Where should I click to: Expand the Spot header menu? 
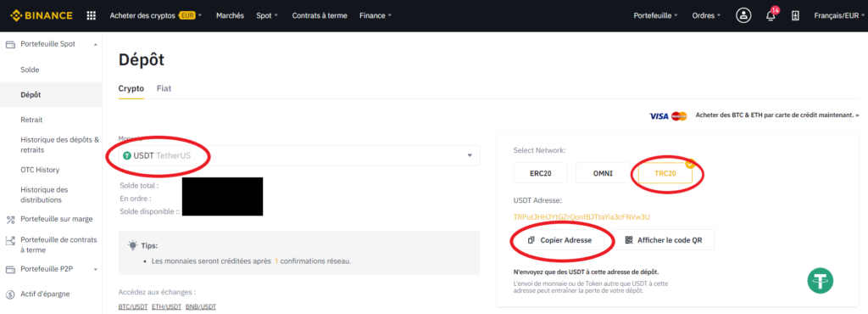[267, 15]
